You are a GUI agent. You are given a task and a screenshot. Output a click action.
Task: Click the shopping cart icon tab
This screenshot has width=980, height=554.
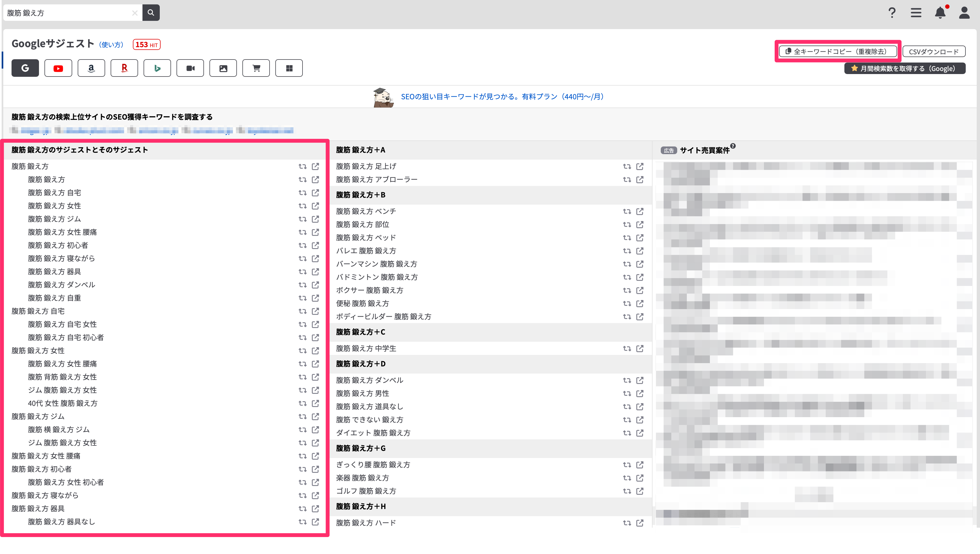coord(256,68)
